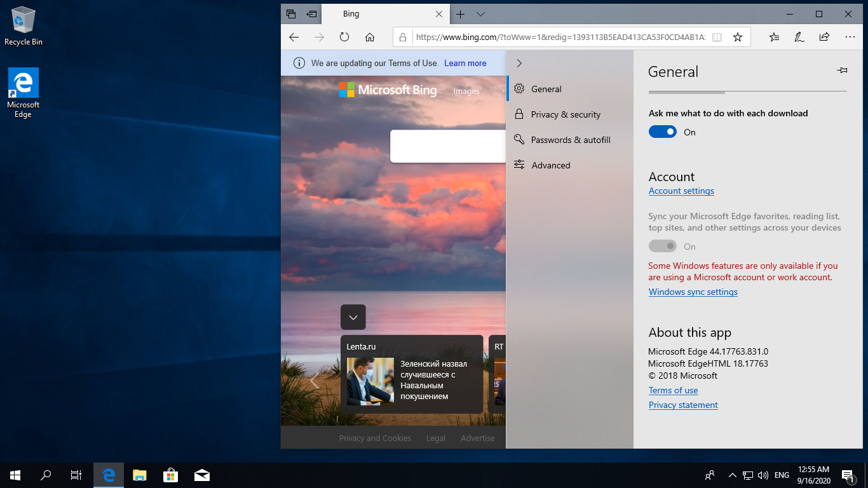868x488 pixels.
Task: Open reading view icon in address bar
Action: pyautogui.click(x=717, y=37)
